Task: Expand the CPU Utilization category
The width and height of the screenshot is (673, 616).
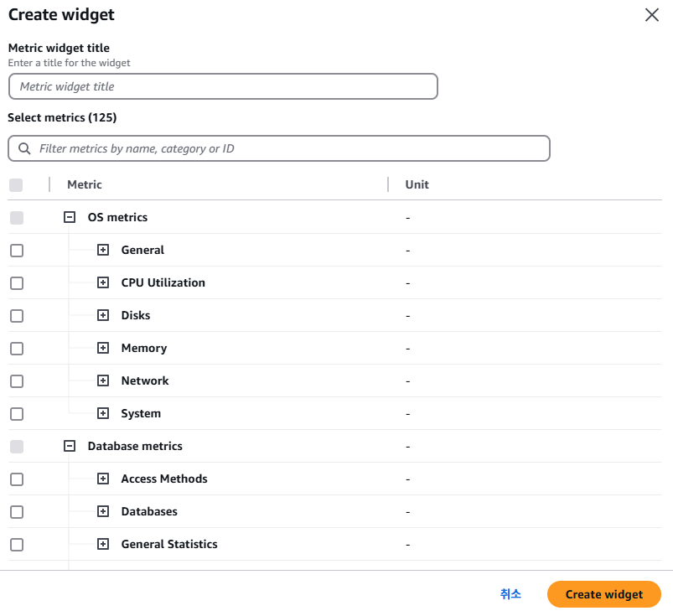Action: tap(103, 282)
